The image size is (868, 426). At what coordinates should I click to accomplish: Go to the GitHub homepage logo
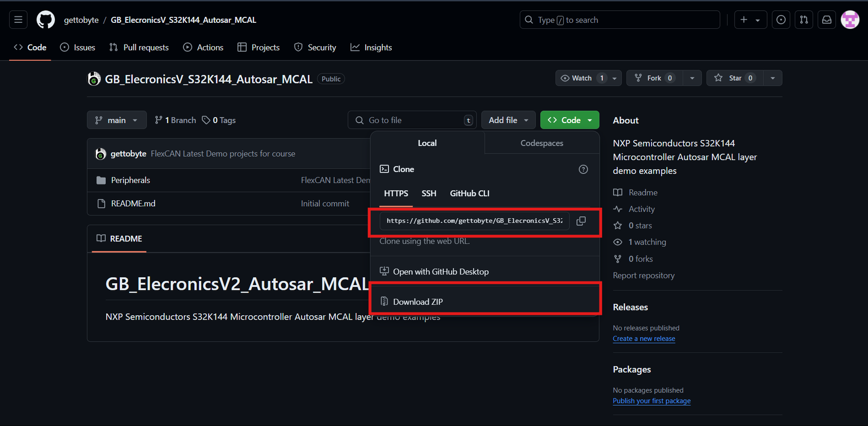[46, 20]
